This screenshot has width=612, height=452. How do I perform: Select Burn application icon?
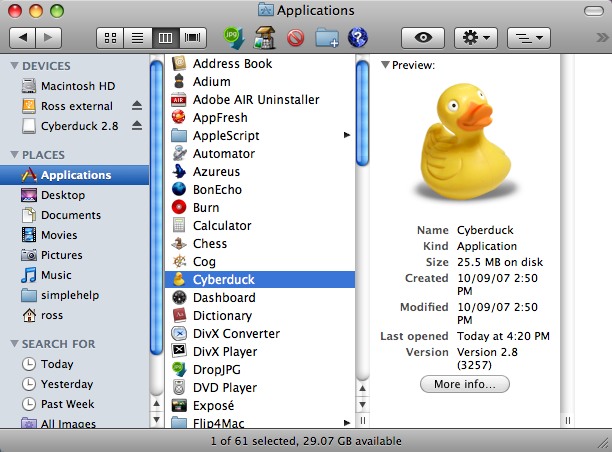click(179, 207)
